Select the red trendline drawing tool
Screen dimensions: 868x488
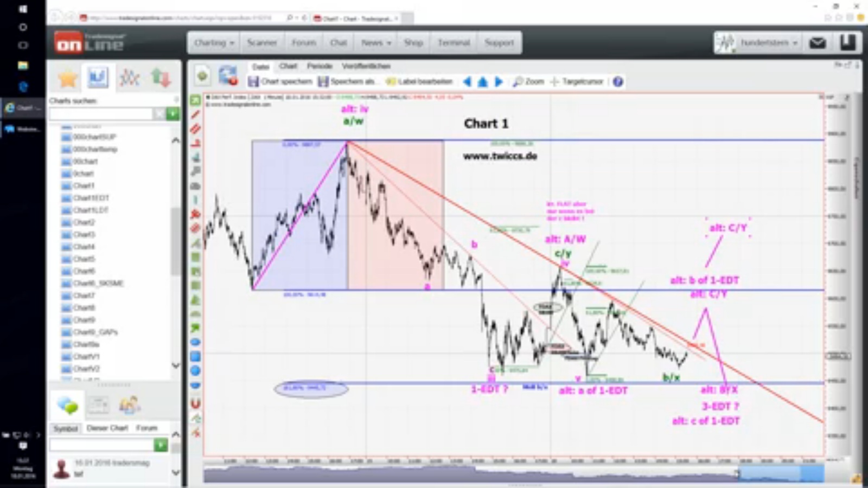(195, 115)
